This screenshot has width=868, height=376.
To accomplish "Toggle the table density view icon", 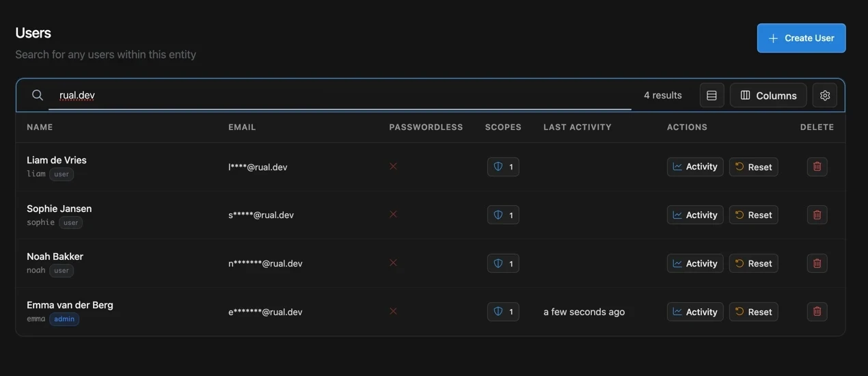I will point(711,96).
